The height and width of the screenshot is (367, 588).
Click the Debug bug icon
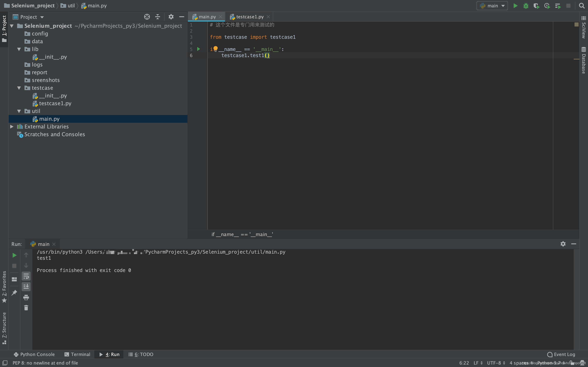point(526,6)
